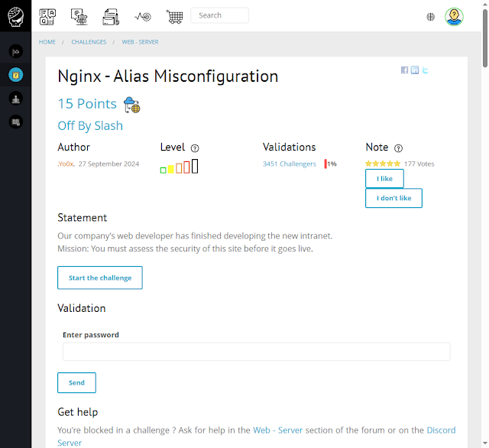Image resolution: width=489 pixels, height=448 pixels.
Task: Click the Note help question mark icon
Action: (398, 148)
